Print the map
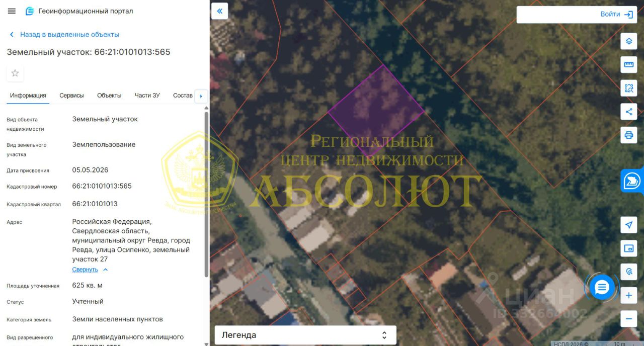 point(629,135)
